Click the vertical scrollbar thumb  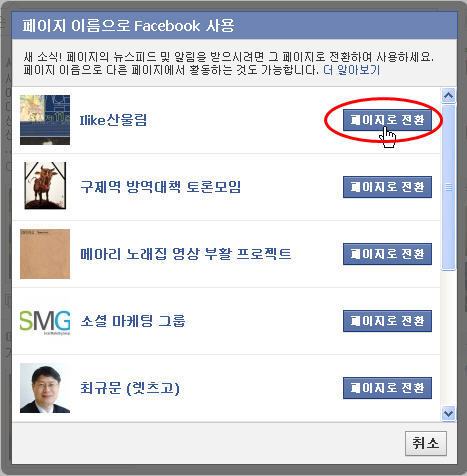pos(448,187)
